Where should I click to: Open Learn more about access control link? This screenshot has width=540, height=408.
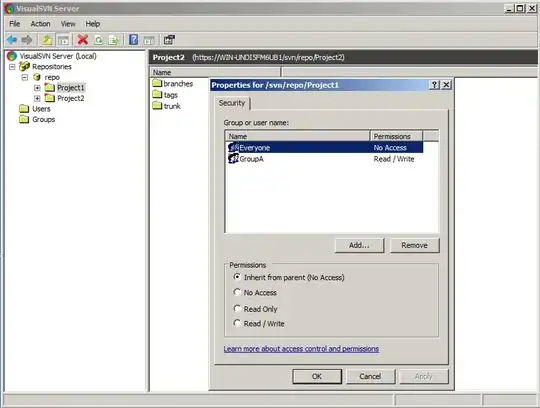(301, 349)
